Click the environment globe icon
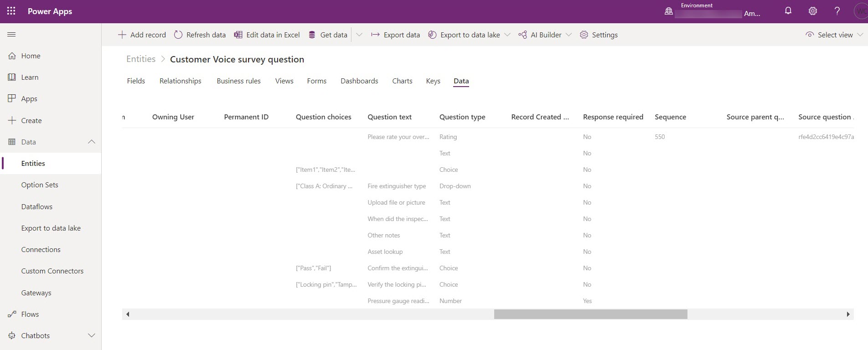 669,11
